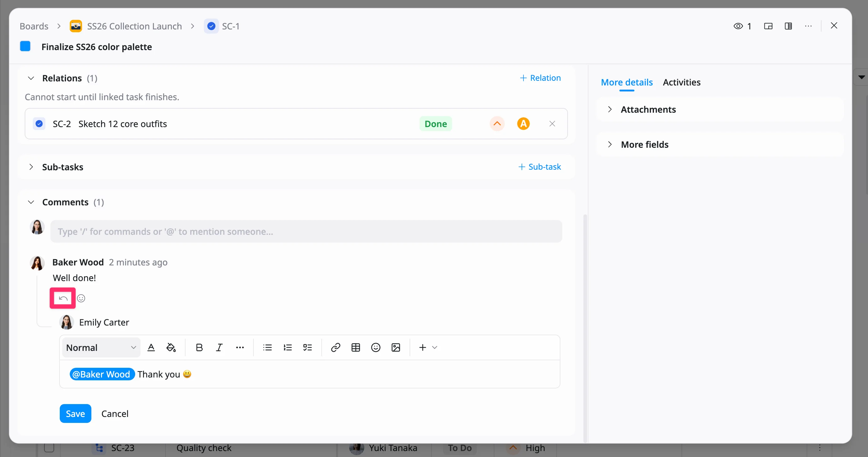Insert a bulleted list
The width and height of the screenshot is (868, 457).
tap(267, 347)
